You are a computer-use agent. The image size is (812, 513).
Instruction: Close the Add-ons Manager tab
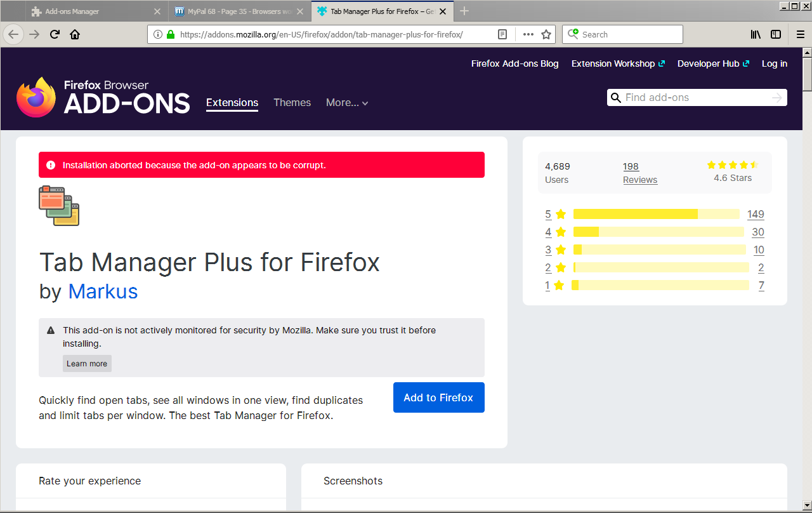pos(157,11)
